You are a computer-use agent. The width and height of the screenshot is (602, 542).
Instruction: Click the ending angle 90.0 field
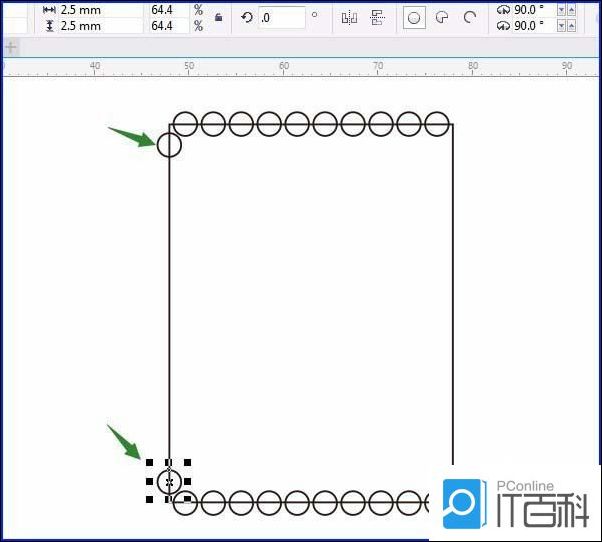534,26
